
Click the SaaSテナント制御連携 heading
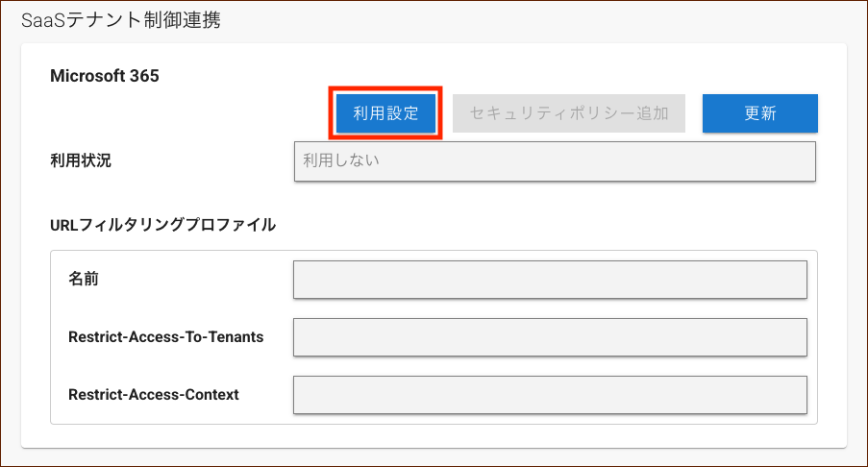point(121,20)
